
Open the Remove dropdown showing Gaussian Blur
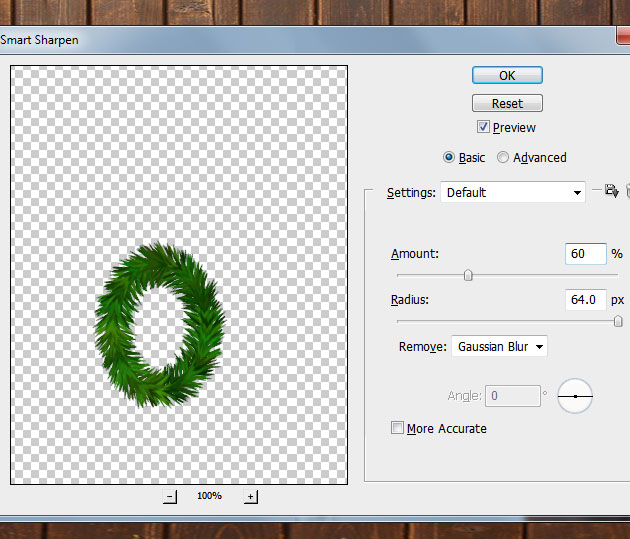point(499,346)
